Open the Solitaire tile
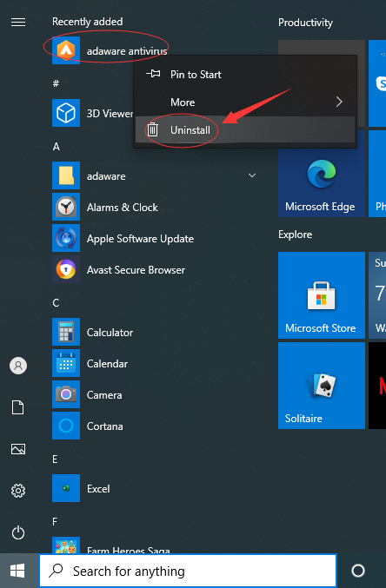 point(322,386)
